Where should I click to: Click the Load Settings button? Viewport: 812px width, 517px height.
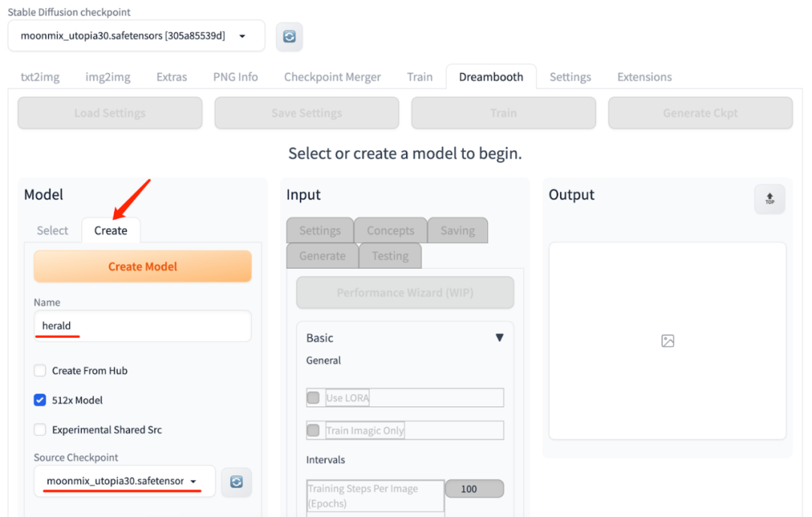[x=110, y=113]
